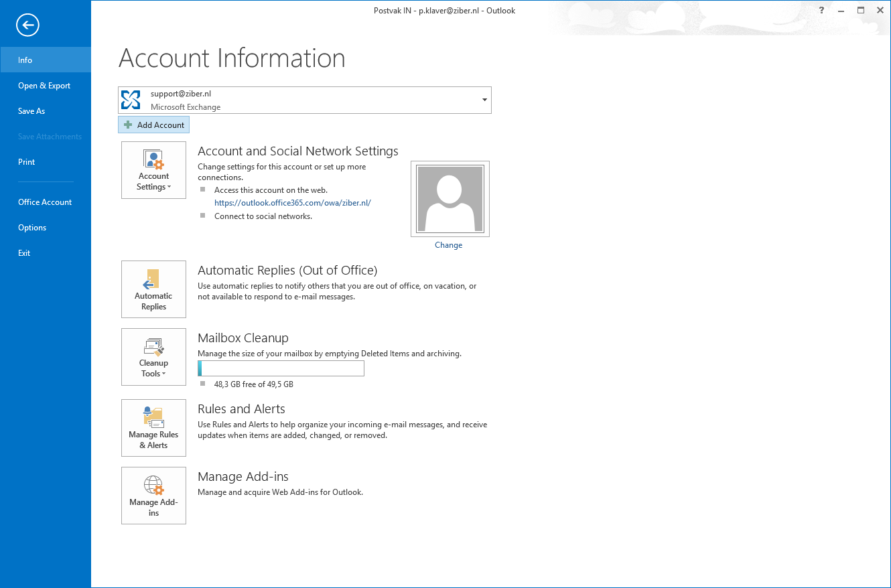This screenshot has height=588, width=891.
Task: Open the Cleanup Tools icon tile
Action: click(153, 357)
